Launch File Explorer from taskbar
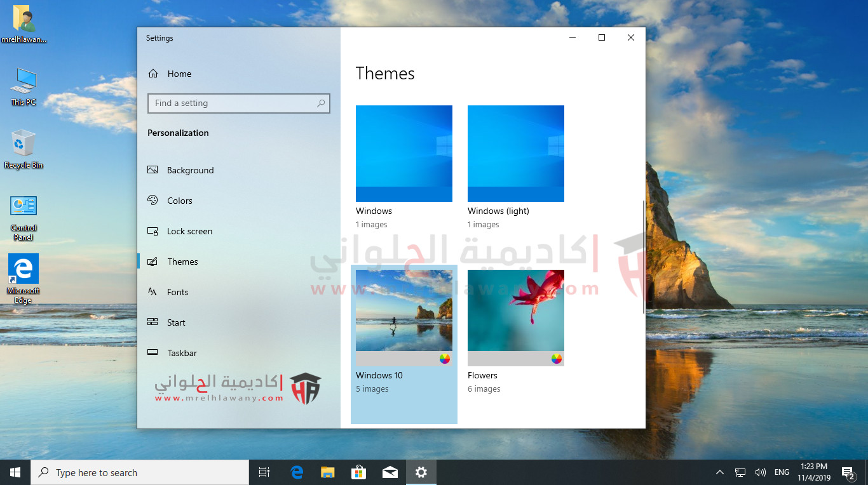This screenshot has height=485, width=868. [x=327, y=472]
